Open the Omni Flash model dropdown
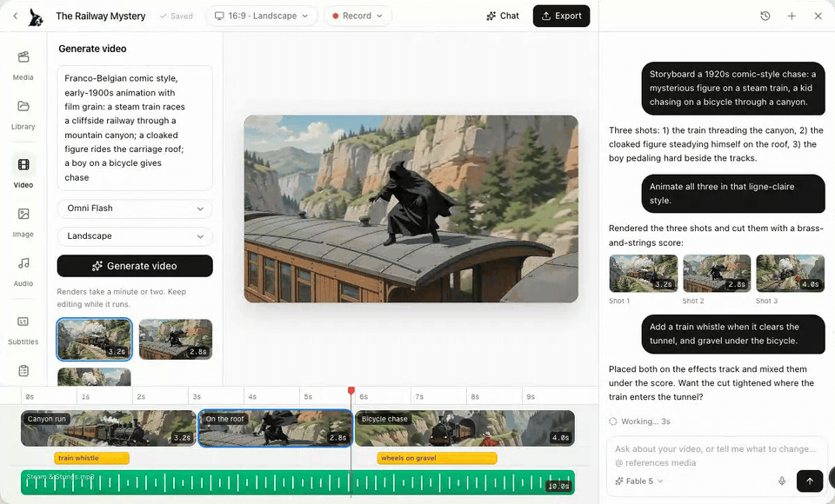The image size is (835, 504). (135, 208)
